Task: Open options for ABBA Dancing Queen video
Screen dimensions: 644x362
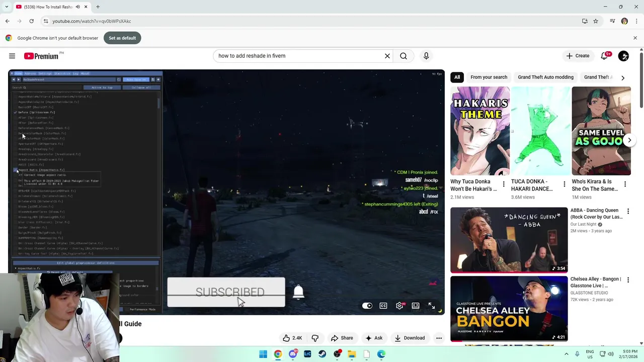Action: (628, 212)
